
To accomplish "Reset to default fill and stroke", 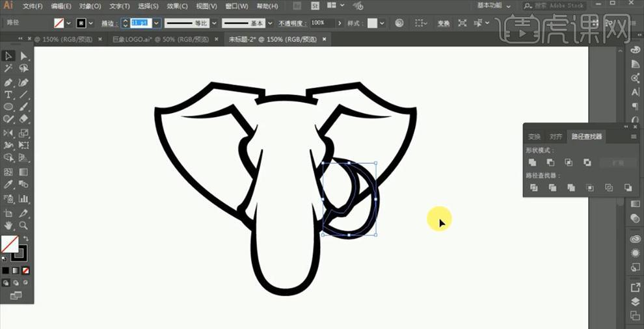I will coord(4,258).
